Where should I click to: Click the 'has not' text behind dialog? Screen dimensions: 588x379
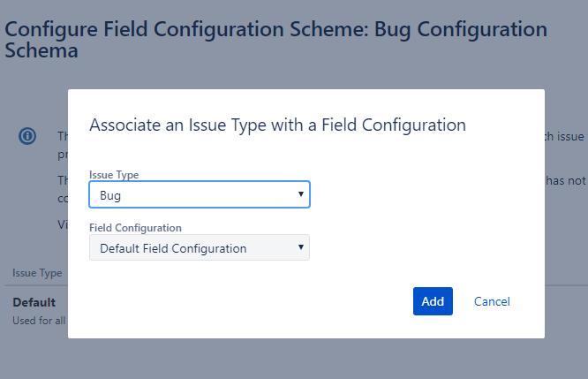point(566,181)
